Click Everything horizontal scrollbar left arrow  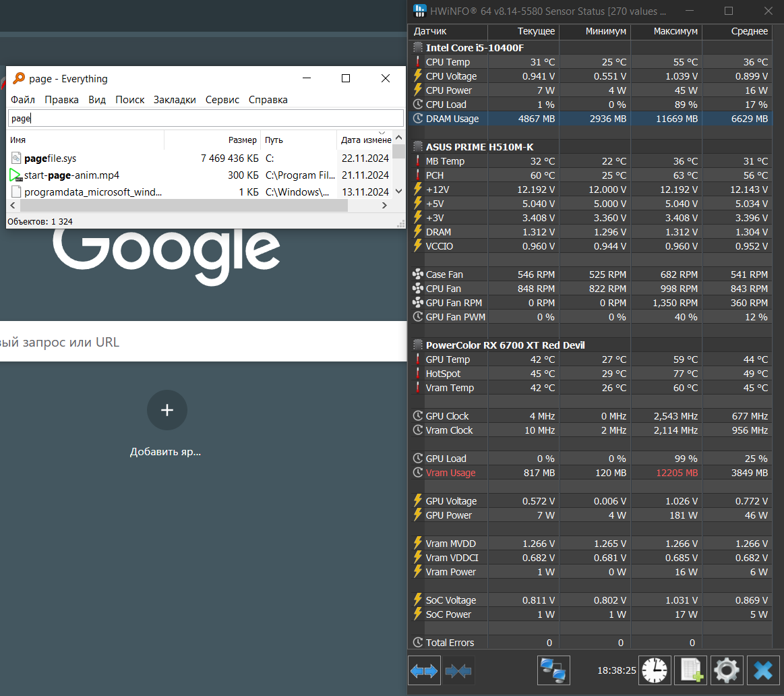(13, 205)
